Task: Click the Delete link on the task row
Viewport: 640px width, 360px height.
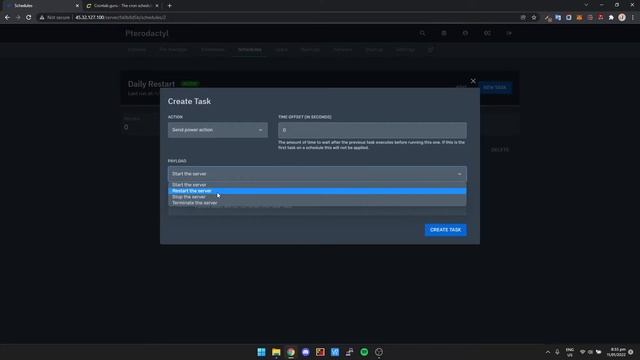Action: click(500, 150)
